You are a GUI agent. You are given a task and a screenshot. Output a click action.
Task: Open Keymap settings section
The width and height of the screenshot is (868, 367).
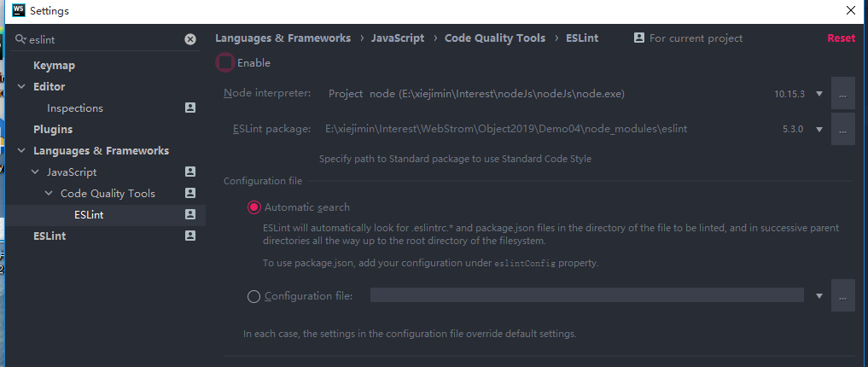(x=54, y=66)
